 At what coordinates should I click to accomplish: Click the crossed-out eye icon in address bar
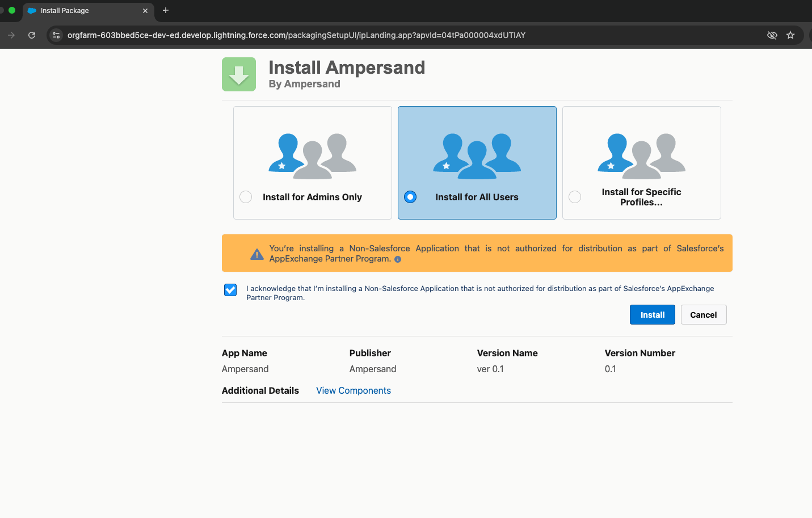(x=772, y=35)
